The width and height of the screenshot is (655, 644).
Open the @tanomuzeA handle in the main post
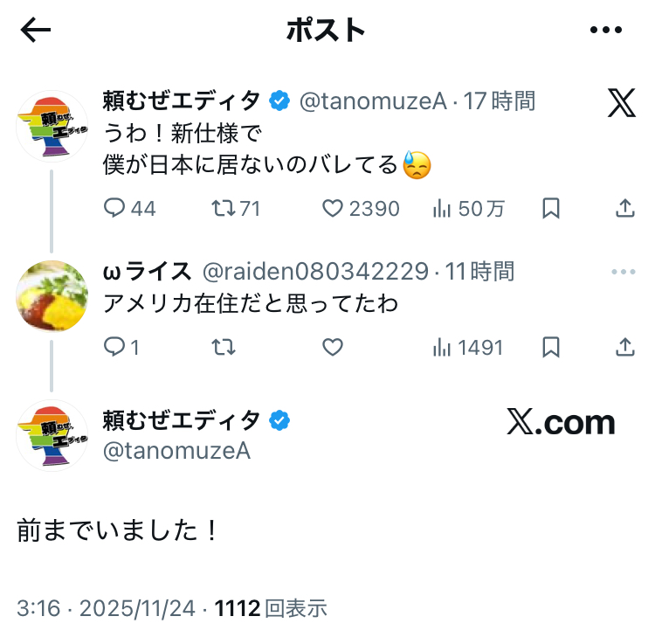coord(177,450)
